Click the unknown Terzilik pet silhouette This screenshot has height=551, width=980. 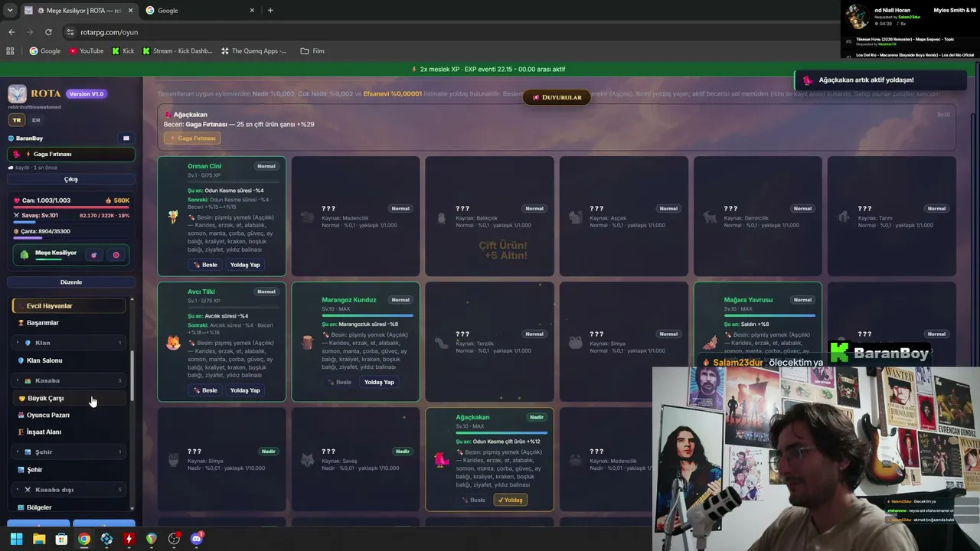pyautogui.click(x=441, y=343)
